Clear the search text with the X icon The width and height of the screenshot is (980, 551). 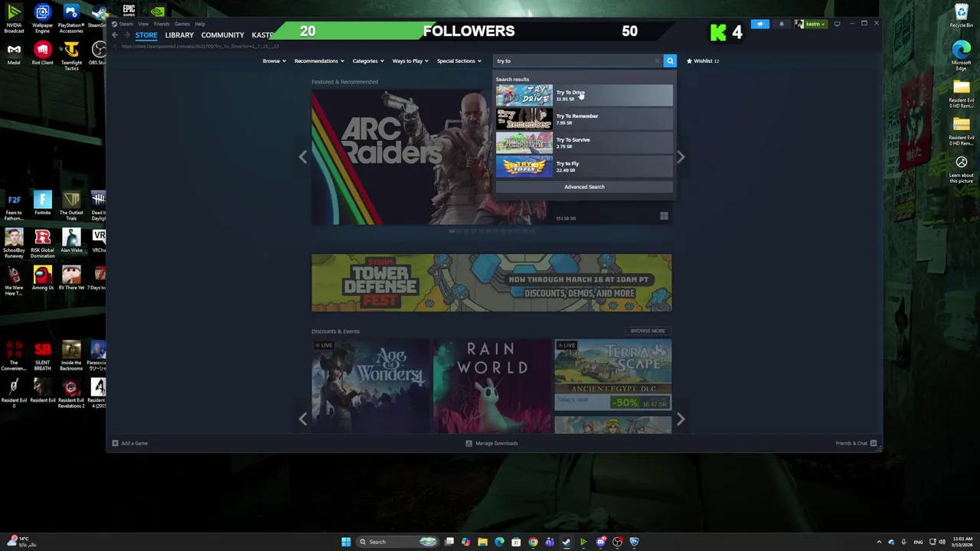[x=657, y=60]
